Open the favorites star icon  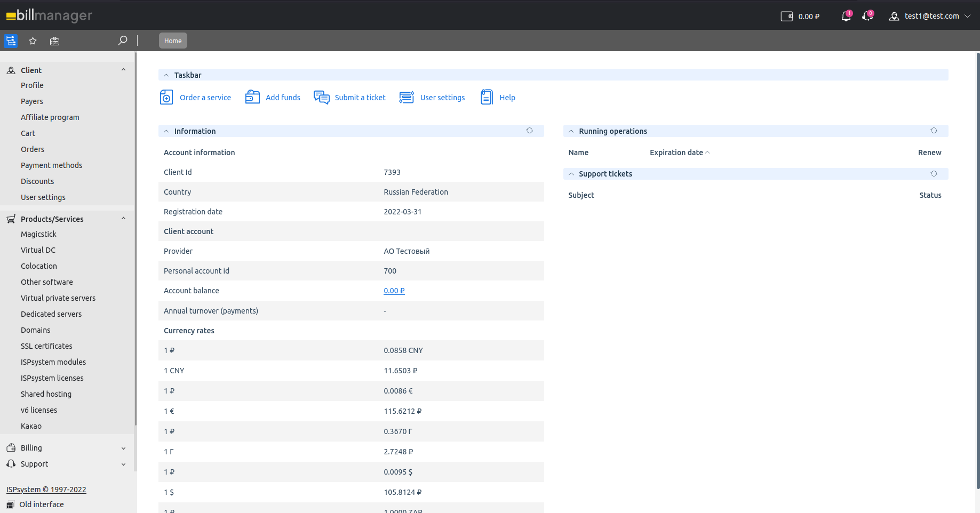click(33, 41)
